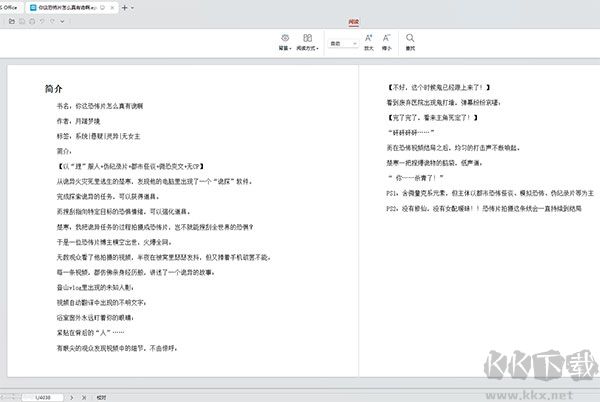The image size is (600, 402).
Task: Click the proofread label in status bar
Action: point(101,397)
